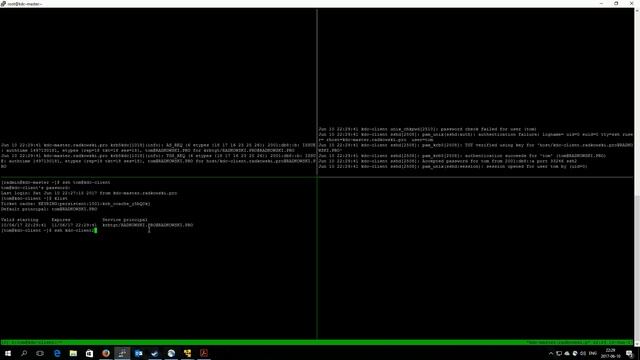The image size is (640, 360).
Task: Click the 'Default principal' line
Action: tap(49, 209)
